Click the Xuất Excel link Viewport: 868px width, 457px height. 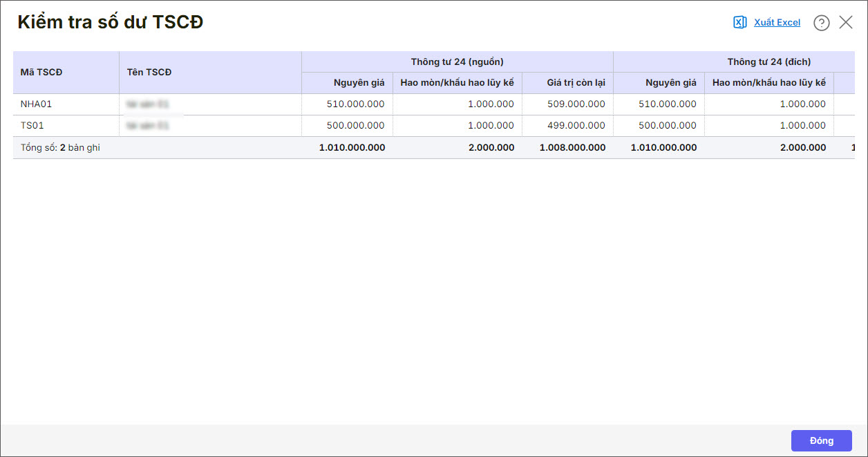coord(777,23)
